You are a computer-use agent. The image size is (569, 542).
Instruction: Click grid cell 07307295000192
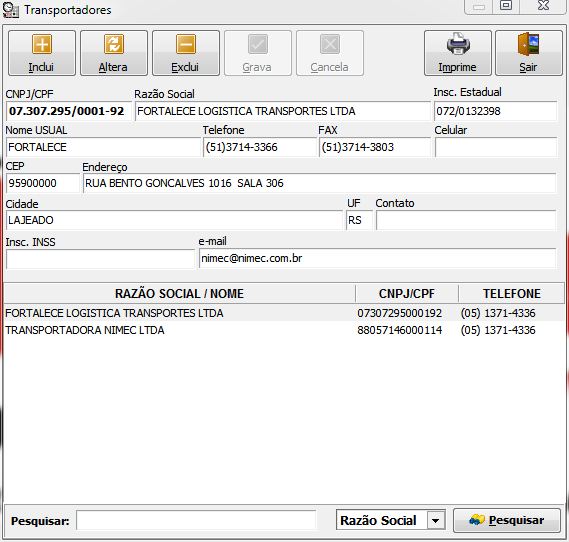click(400, 313)
